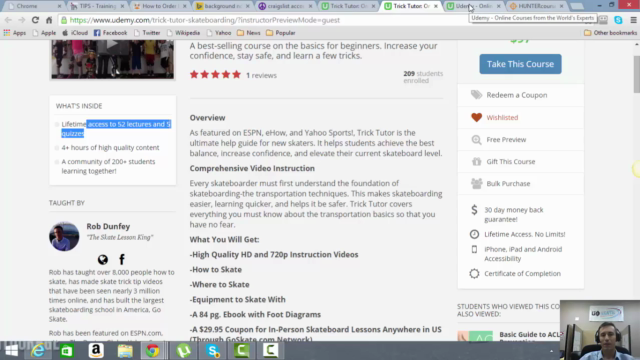
Task: Open the Redeem a Coupon link
Action: (517, 95)
